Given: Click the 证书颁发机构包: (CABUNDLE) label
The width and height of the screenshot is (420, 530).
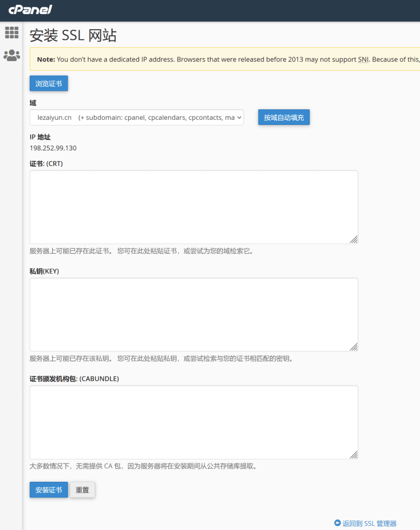Looking at the screenshot, I should 74,379.
